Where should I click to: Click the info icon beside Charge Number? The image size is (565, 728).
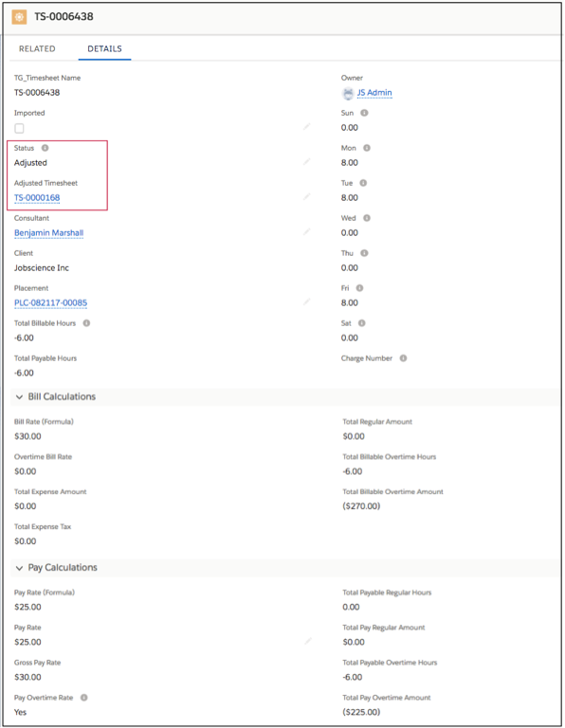point(403,358)
